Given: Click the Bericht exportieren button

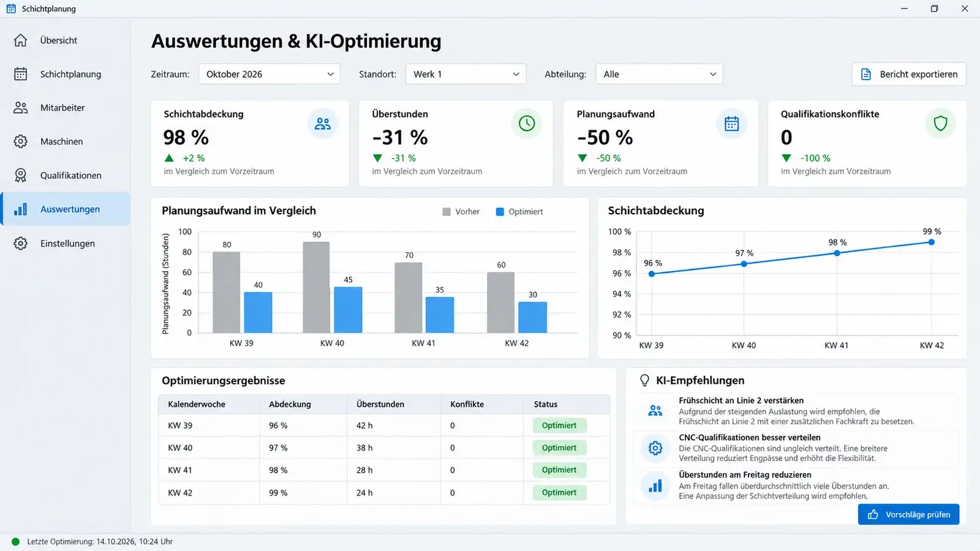Looking at the screenshot, I should 909,74.
